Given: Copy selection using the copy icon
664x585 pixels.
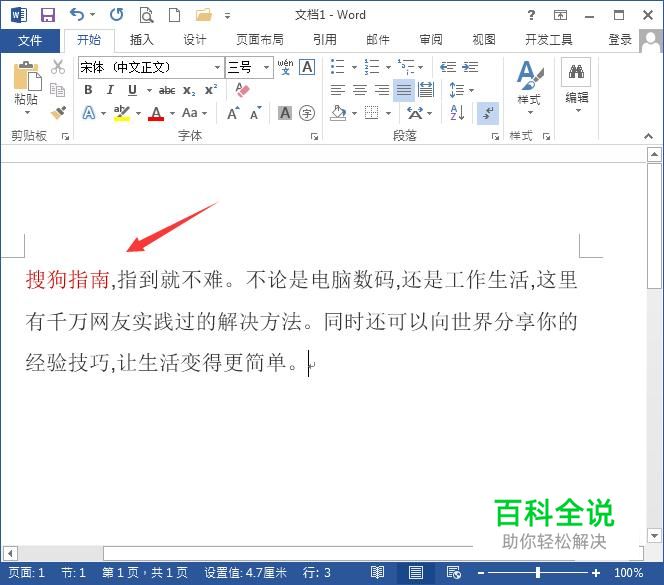Looking at the screenshot, I should [57, 89].
